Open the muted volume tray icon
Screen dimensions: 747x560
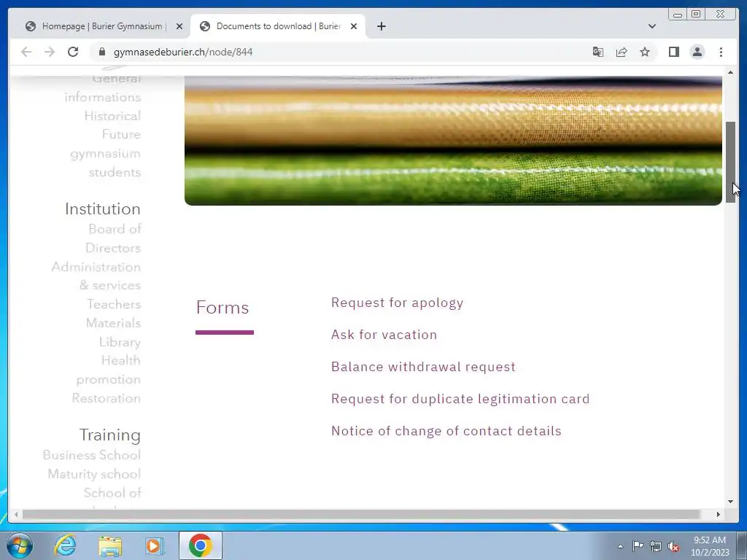click(673, 546)
